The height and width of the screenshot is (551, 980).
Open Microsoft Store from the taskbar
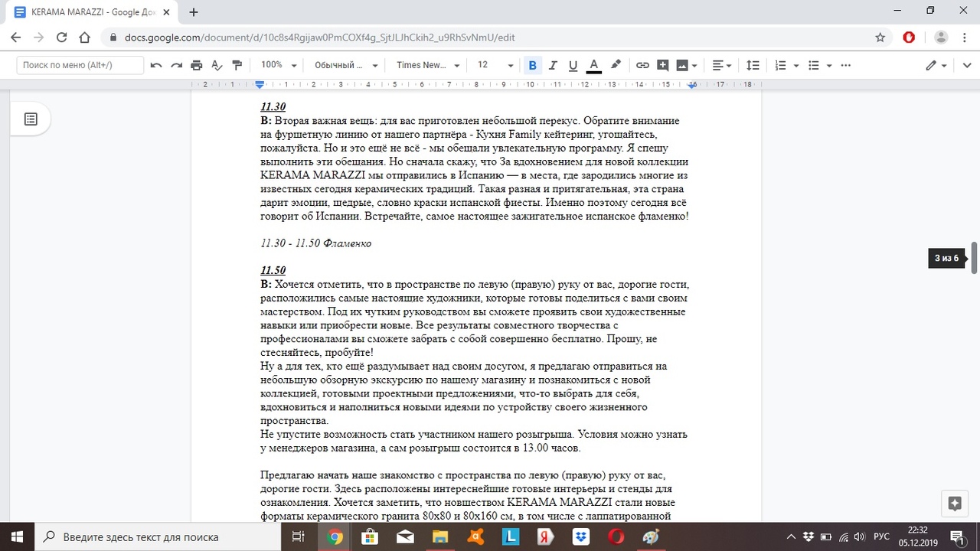point(370,536)
